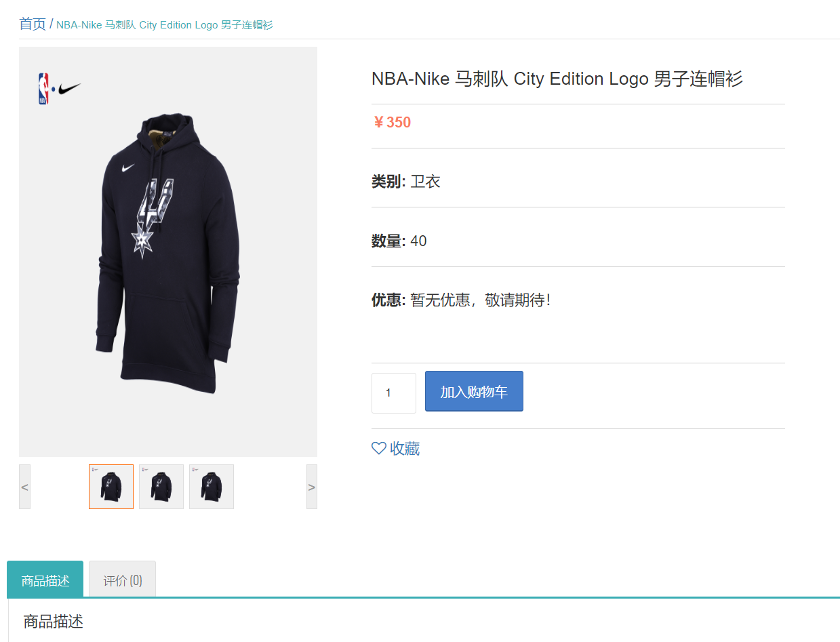Click the heart icon beside 收藏
Screen dimensions: 840x642
click(x=379, y=448)
